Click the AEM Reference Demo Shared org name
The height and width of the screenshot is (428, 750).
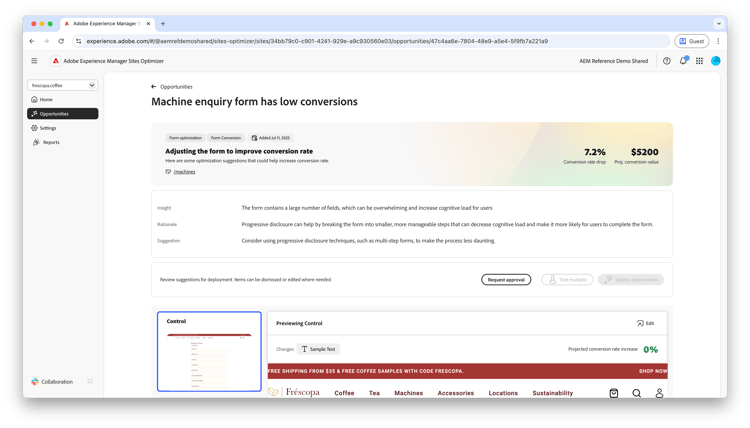[614, 61]
